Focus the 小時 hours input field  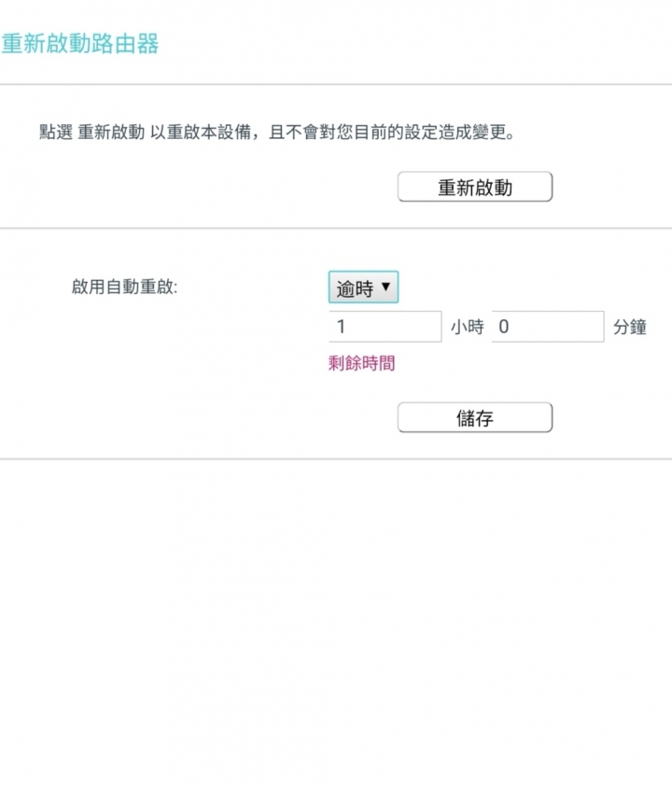pyautogui.click(x=385, y=327)
